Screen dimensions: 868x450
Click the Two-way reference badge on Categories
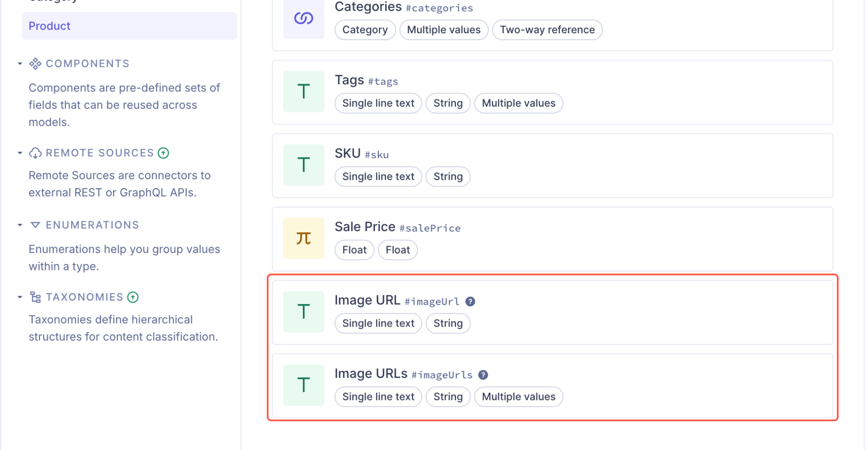click(x=547, y=30)
